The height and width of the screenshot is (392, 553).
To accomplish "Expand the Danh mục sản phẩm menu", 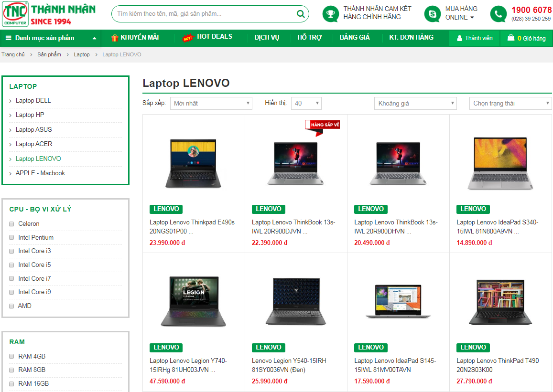I will [51, 38].
